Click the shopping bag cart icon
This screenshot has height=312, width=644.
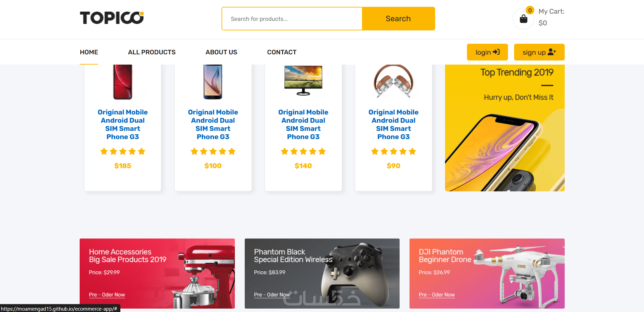pos(523,19)
